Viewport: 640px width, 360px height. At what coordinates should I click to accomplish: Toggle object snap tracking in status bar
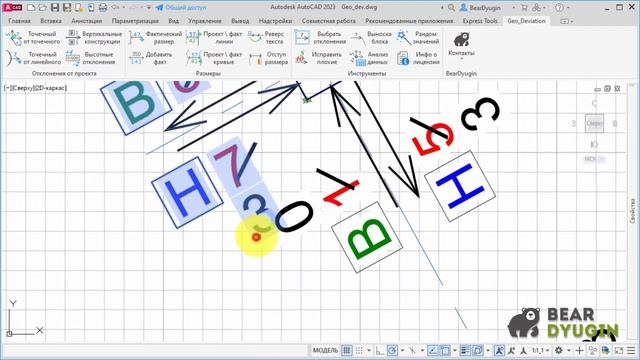pos(433,350)
